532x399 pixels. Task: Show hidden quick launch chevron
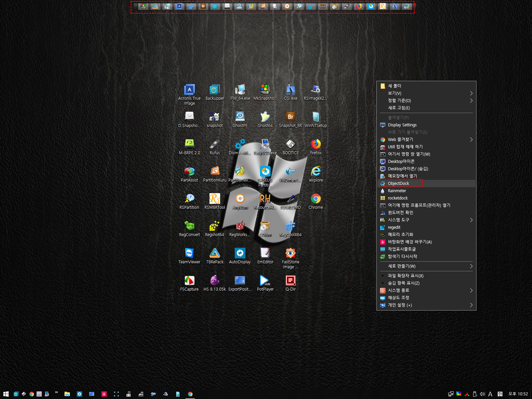[57, 392]
